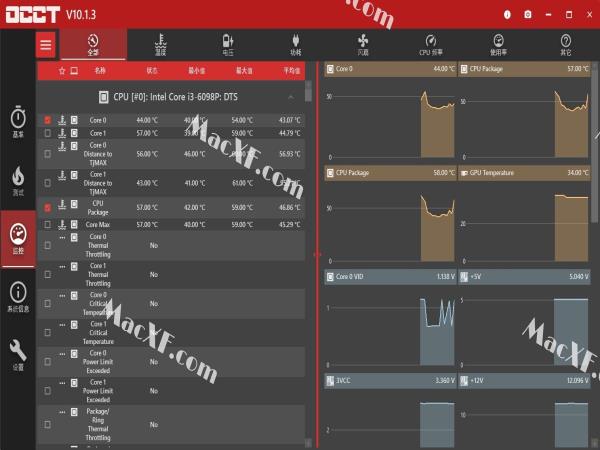
Task: Click the dots icon in Core 0 Thermal Throttling row
Action: 62,237
